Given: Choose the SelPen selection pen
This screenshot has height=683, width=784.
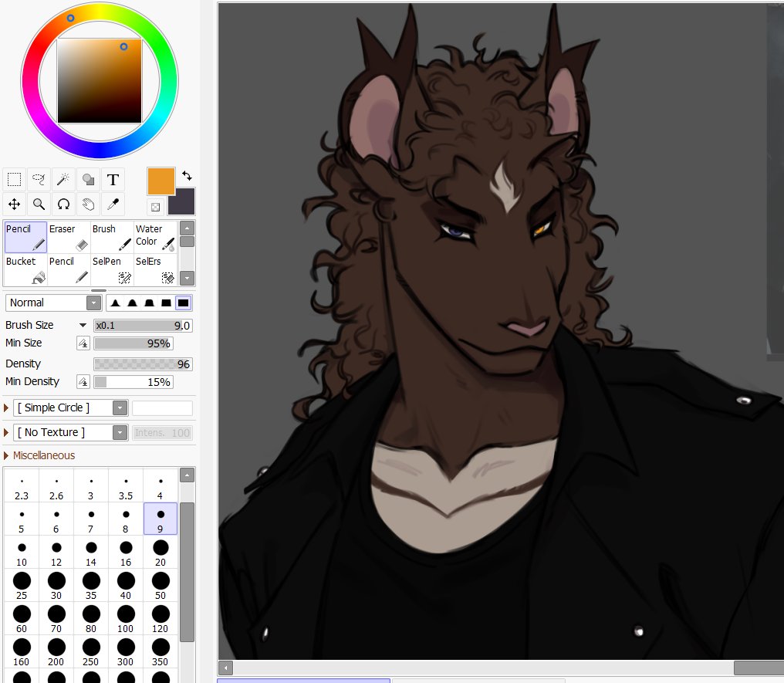Looking at the screenshot, I should (x=111, y=269).
